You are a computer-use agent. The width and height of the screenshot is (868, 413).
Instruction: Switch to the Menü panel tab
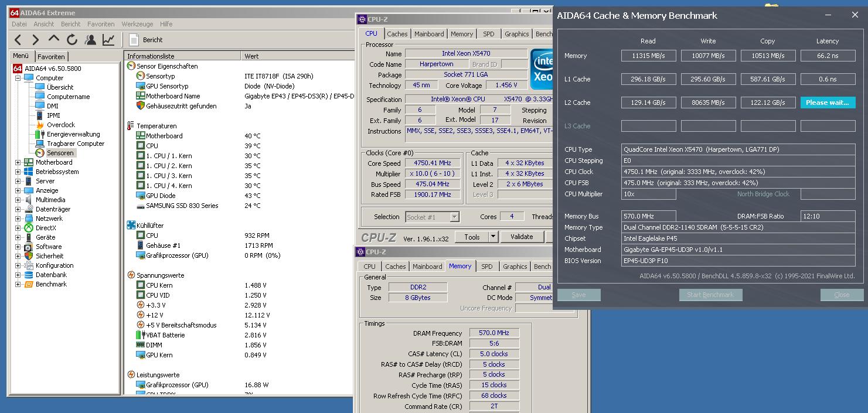[x=21, y=56]
